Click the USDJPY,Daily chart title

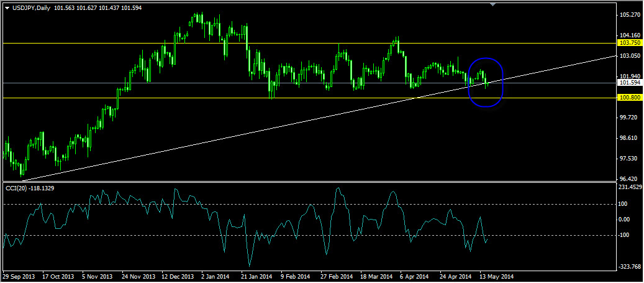click(x=30, y=8)
